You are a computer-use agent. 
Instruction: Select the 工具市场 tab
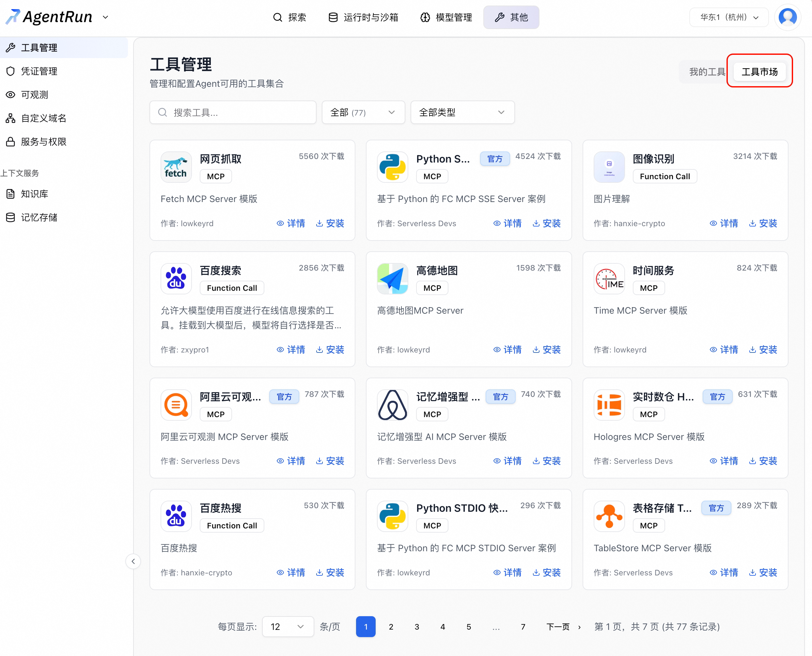pyautogui.click(x=759, y=71)
